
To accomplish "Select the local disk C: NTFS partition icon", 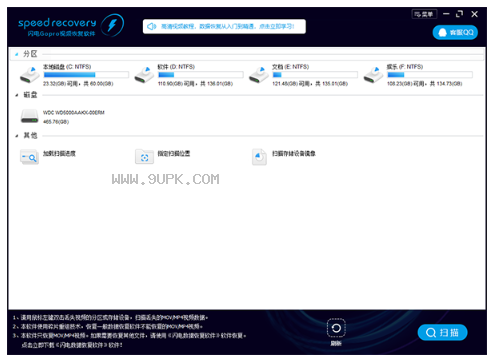I will click(x=29, y=75).
